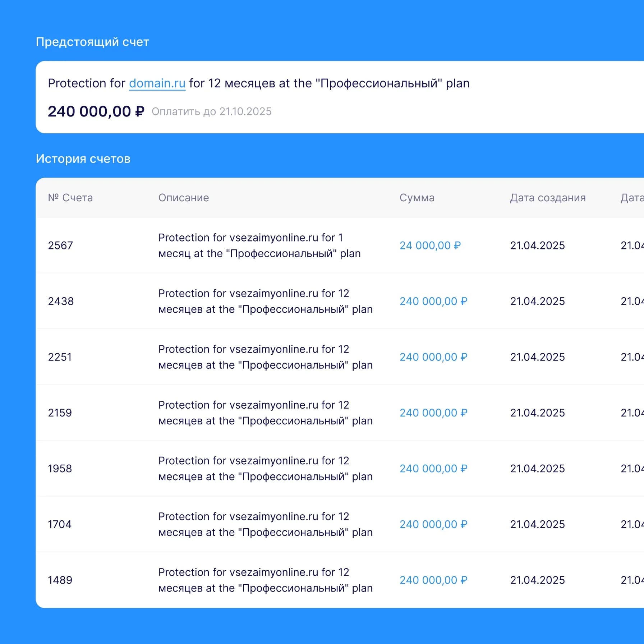Click the description text of invoice 2159
The width and height of the screenshot is (644, 644).
[x=266, y=413]
